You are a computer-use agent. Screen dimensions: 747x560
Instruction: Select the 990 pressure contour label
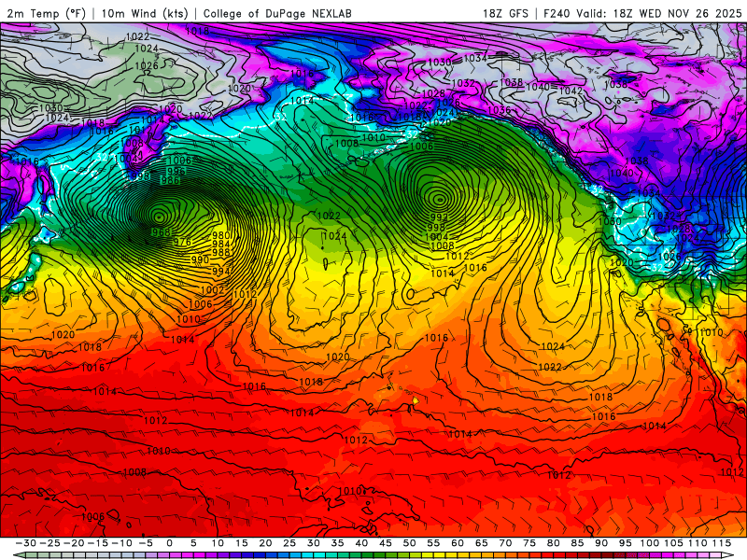click(200, 260)
